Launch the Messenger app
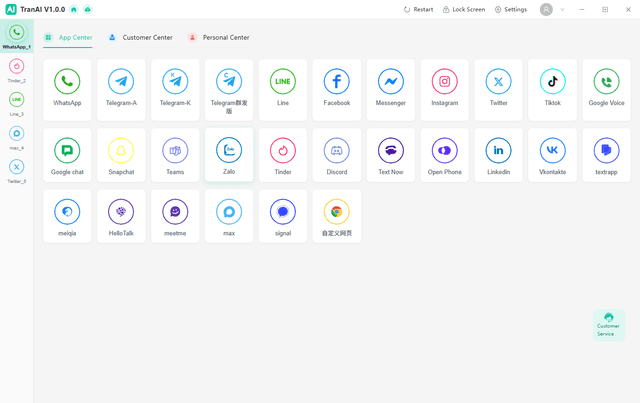The height and width of the screenshot is (403, 640). pos(391,90)
